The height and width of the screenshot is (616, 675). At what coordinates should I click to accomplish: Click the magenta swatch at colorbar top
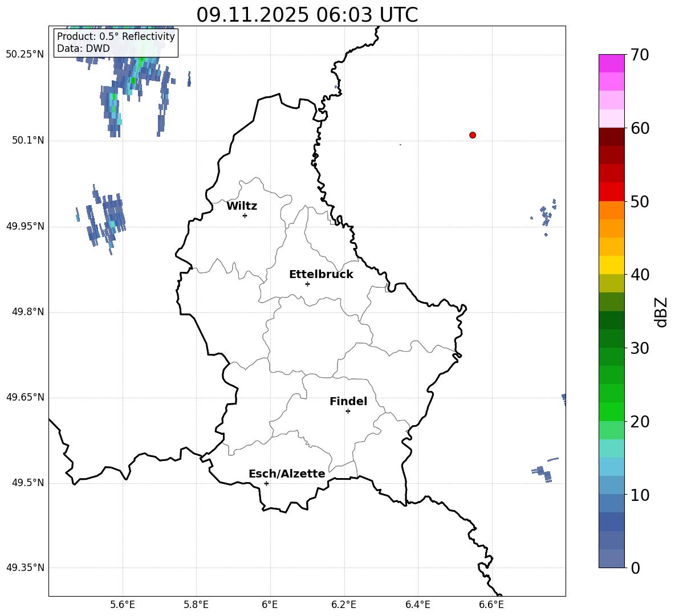611,63
